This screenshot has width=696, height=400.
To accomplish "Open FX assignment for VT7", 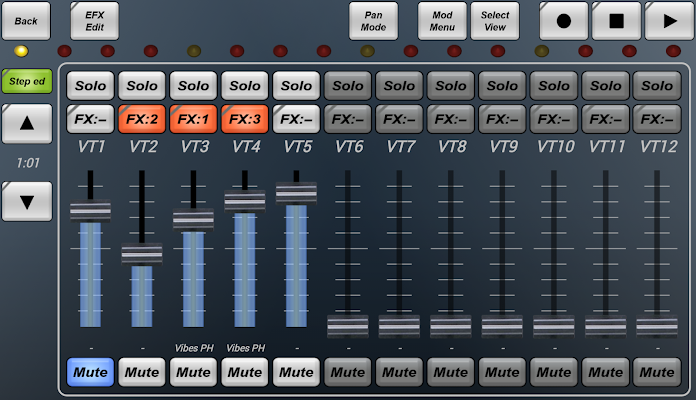I will pos(399,119).
